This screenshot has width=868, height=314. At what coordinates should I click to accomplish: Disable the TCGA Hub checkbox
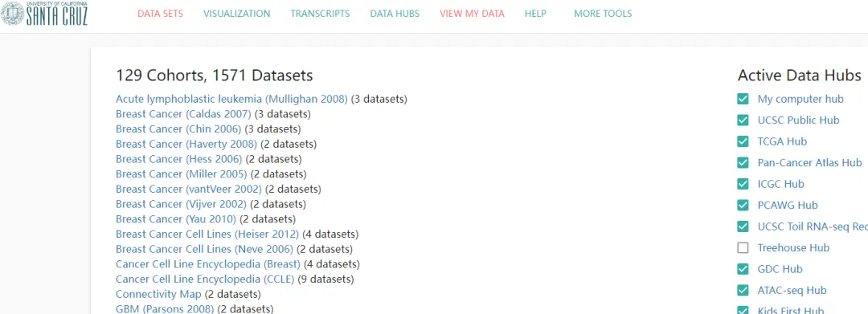743,141
